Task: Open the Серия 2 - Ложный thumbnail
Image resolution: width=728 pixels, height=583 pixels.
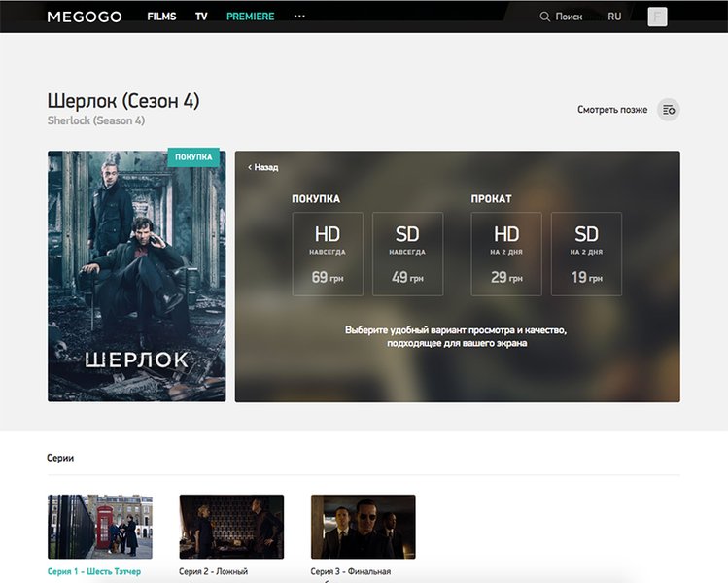Action: point(231,527)
